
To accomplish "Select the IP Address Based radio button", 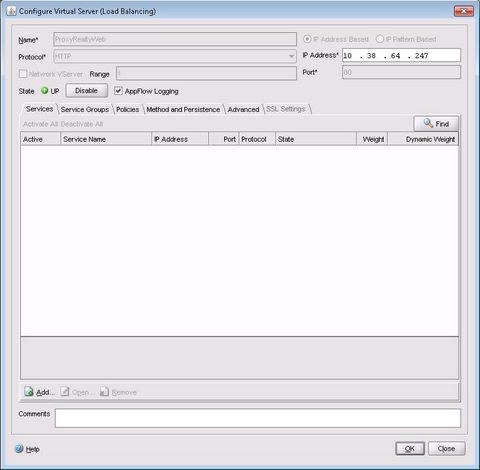I will coord(307,39).
